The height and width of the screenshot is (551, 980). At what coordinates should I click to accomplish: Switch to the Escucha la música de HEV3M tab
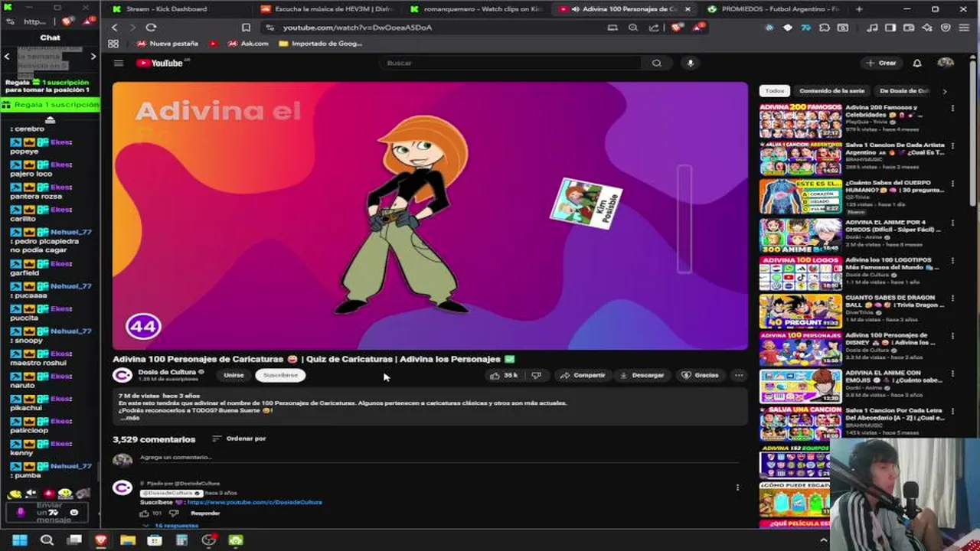[x=329, y=9]
